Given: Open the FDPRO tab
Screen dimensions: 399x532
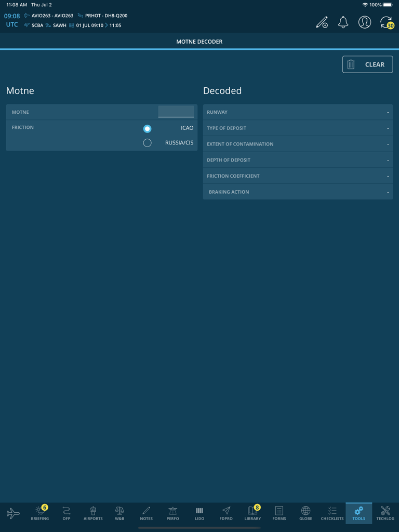Looking at the screenshot, I should [226, 513].
